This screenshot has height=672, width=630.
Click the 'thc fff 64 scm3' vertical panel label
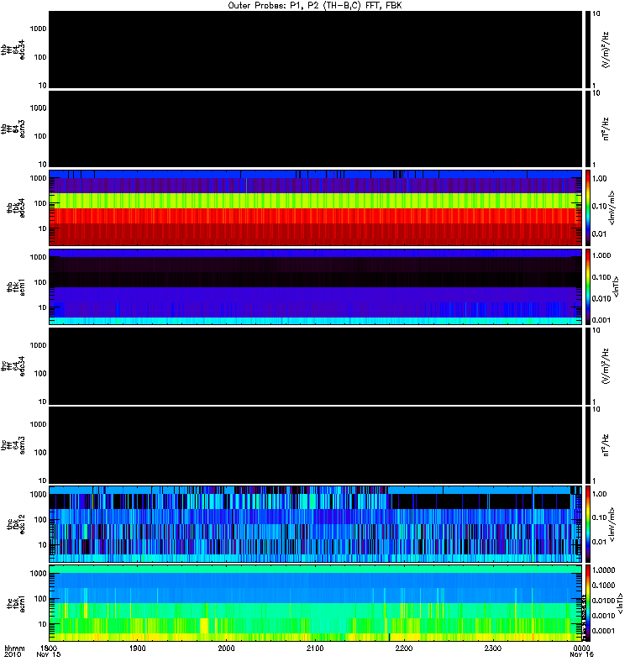[13, 445]
